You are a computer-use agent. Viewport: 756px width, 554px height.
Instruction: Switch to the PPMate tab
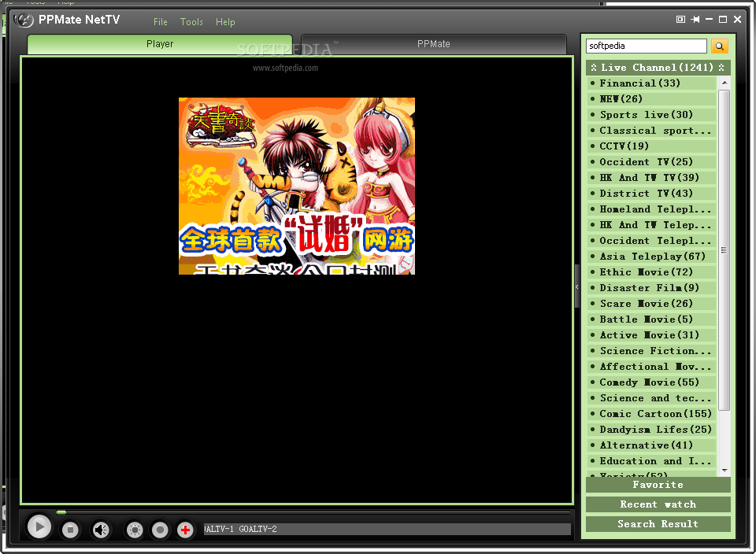(433, 44)
